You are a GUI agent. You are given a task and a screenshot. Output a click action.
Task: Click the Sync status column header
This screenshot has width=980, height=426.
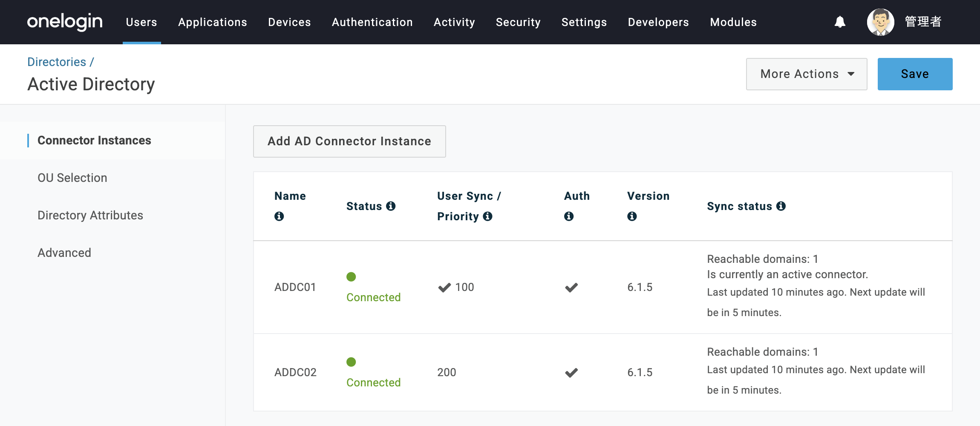739,206
